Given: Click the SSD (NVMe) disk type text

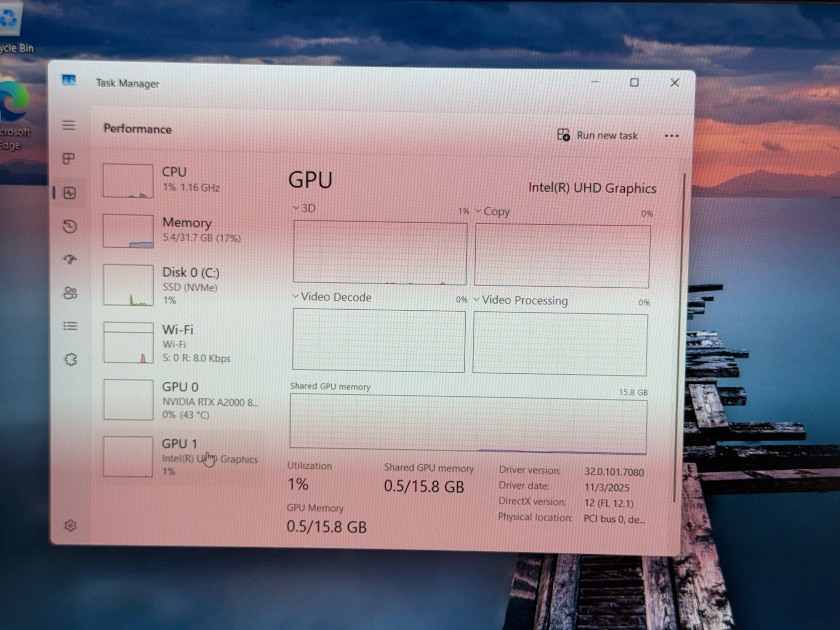Looking at the screenshot, I should 190,287.
